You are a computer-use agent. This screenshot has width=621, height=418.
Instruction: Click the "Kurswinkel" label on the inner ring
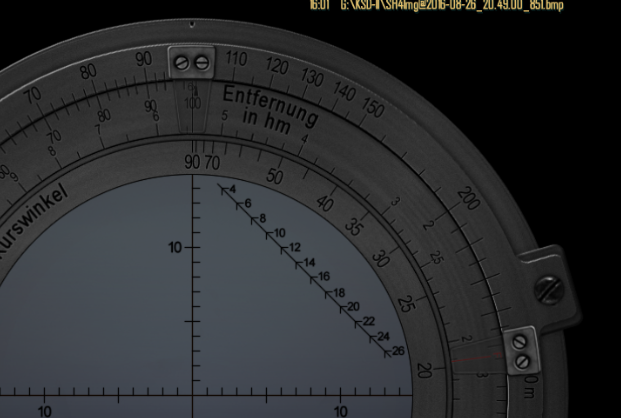(32, 220)
